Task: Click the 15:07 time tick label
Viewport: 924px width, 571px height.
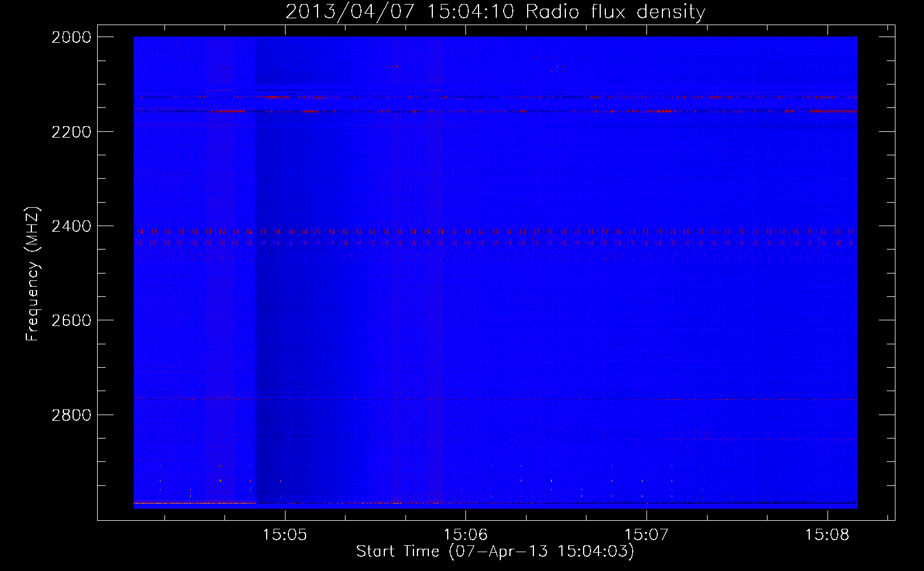Action: (x=646, y=534)
